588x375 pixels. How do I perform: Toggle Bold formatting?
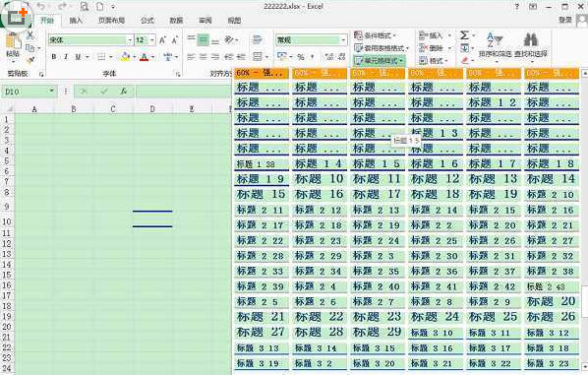pyautogui.click(x=54, y=57)
